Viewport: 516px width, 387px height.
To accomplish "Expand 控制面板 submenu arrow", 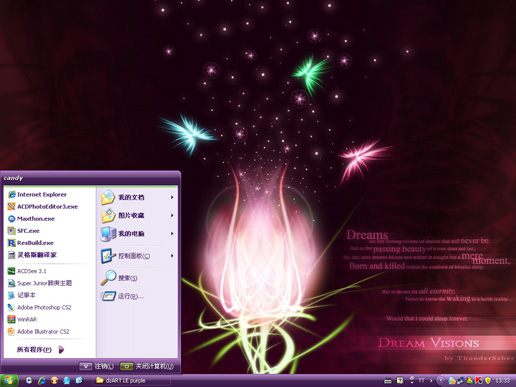I will coord(172,256).
